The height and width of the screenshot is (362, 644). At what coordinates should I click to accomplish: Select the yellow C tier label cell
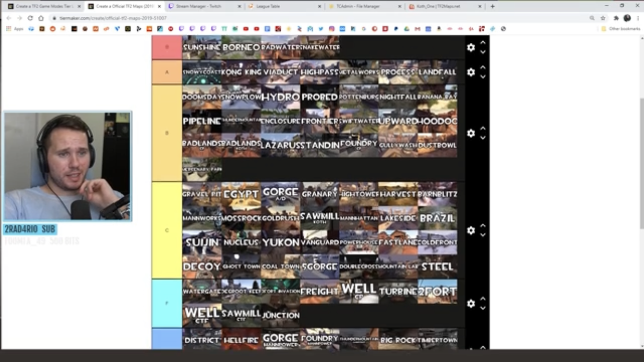pyautogui.click(x=167, y=230)
